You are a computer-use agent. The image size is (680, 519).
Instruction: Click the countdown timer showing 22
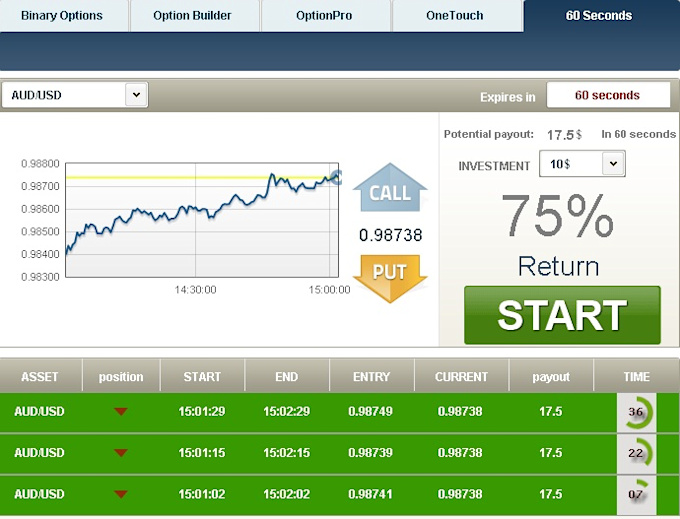636,453
